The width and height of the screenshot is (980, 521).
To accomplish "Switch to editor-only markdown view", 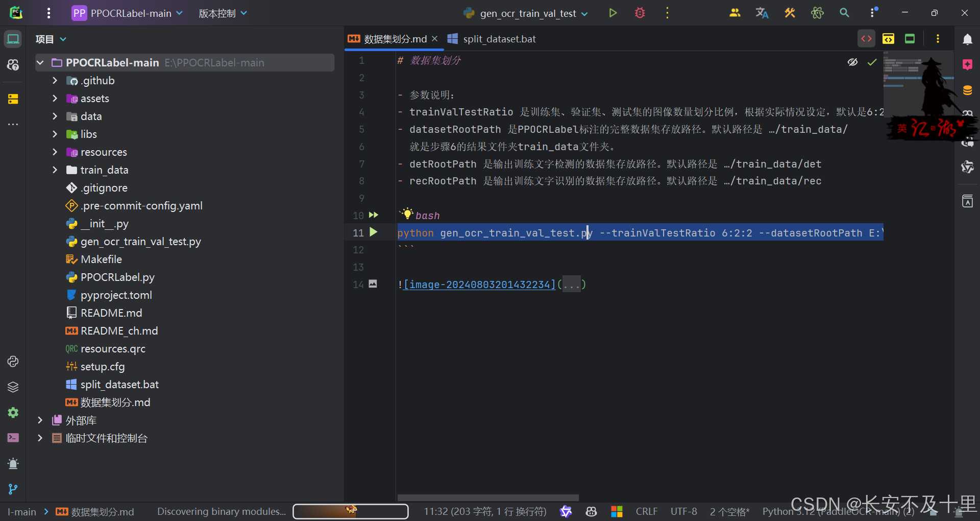I will point(867,39).
